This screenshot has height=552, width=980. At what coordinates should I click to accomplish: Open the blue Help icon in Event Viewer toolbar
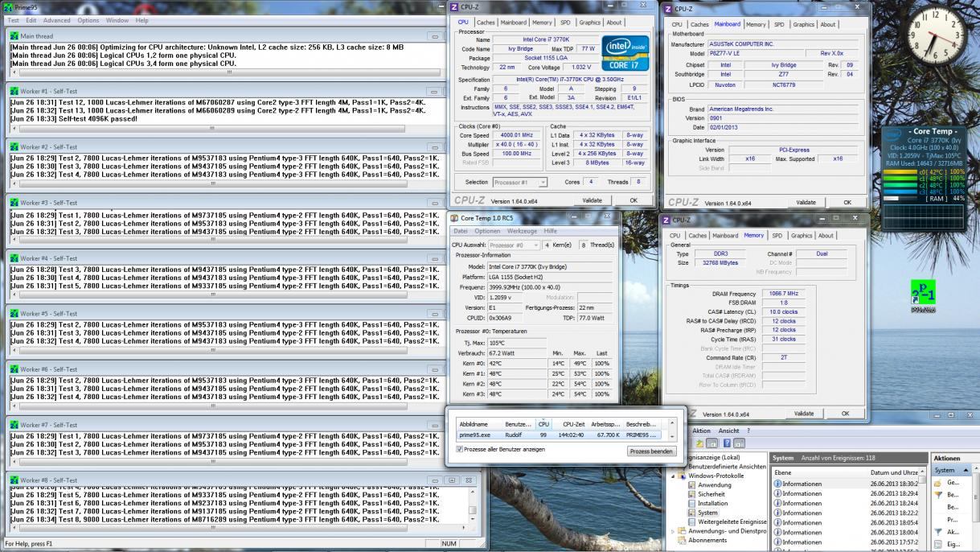click(x=727, y=443)
